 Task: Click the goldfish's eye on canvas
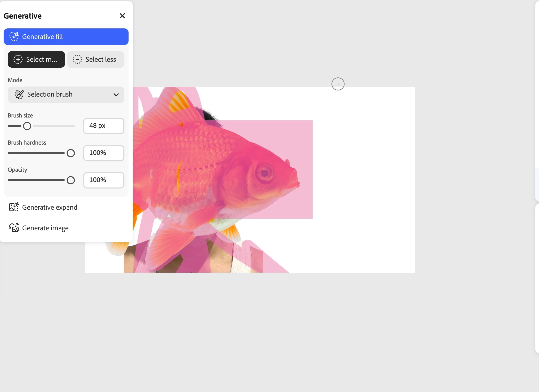coord(264,173)
